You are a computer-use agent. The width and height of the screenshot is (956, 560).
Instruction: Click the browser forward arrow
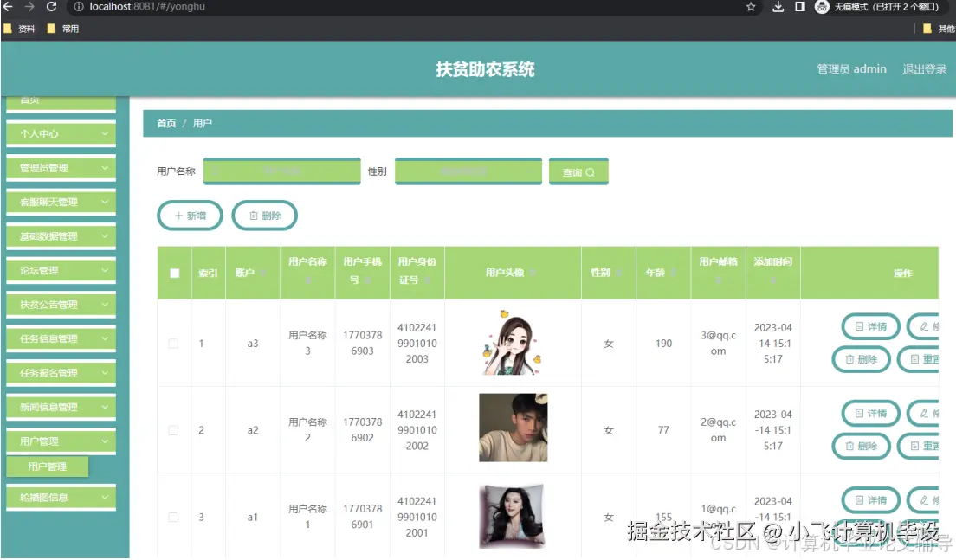pos(29,7)
